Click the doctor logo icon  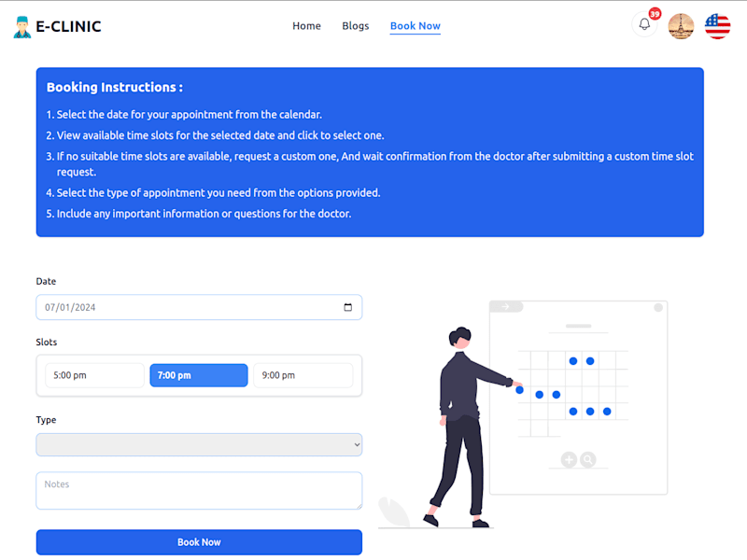[x=21, y=27]
